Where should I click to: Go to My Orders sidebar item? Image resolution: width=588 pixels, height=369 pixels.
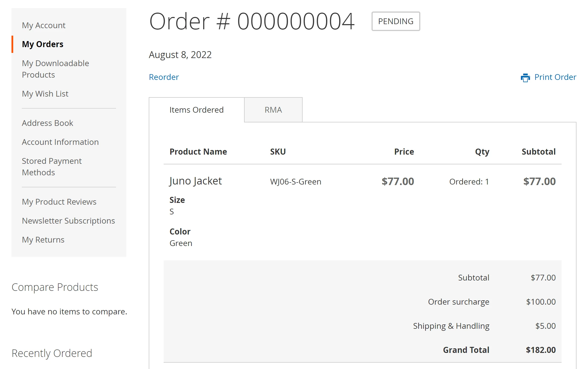tap(42, 44)
